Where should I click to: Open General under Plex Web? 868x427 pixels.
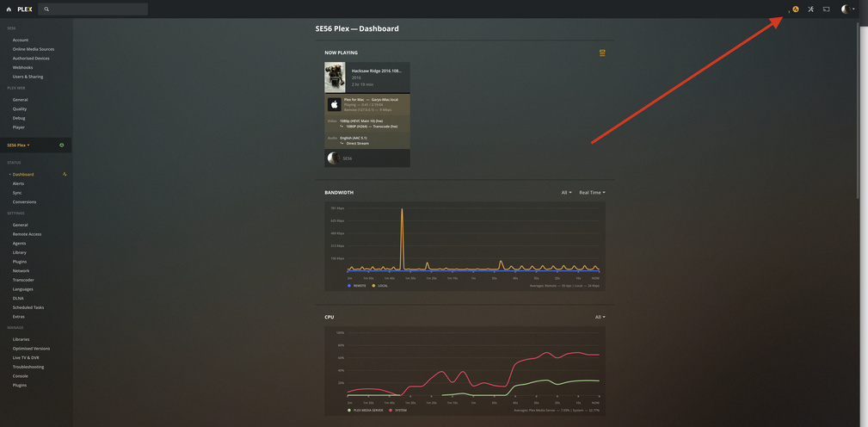tap(20, 100)
